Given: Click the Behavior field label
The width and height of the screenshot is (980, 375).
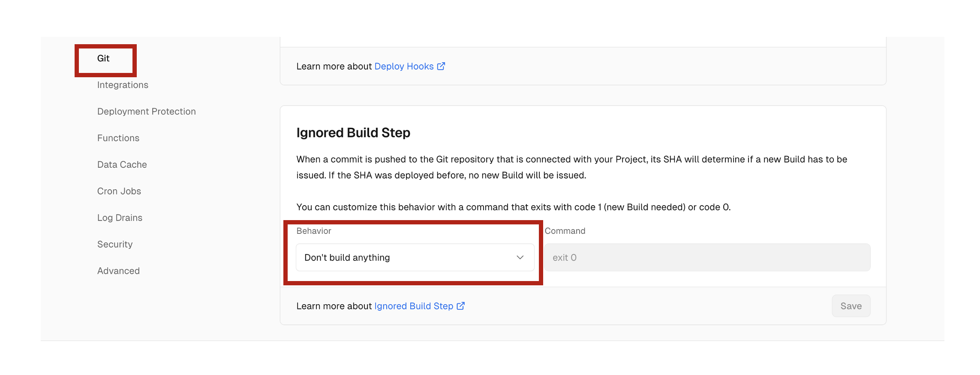Looking at the screenshot, I should [314, 231].
